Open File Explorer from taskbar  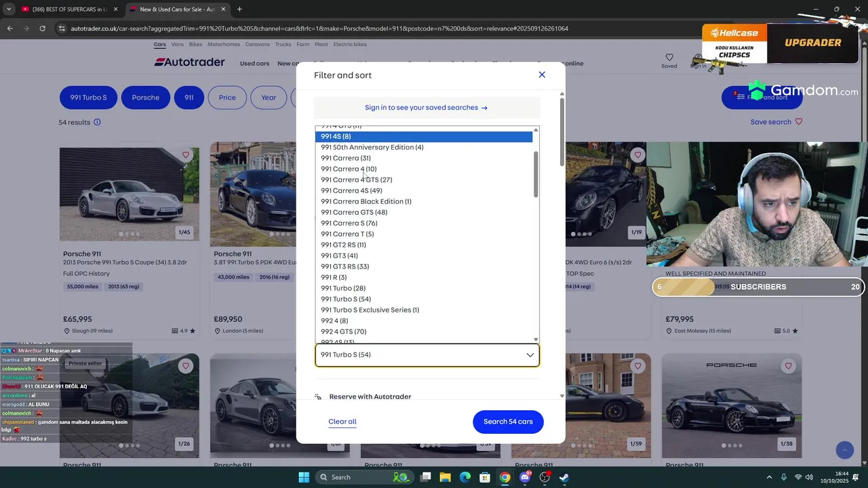click(x=445, y=477)
